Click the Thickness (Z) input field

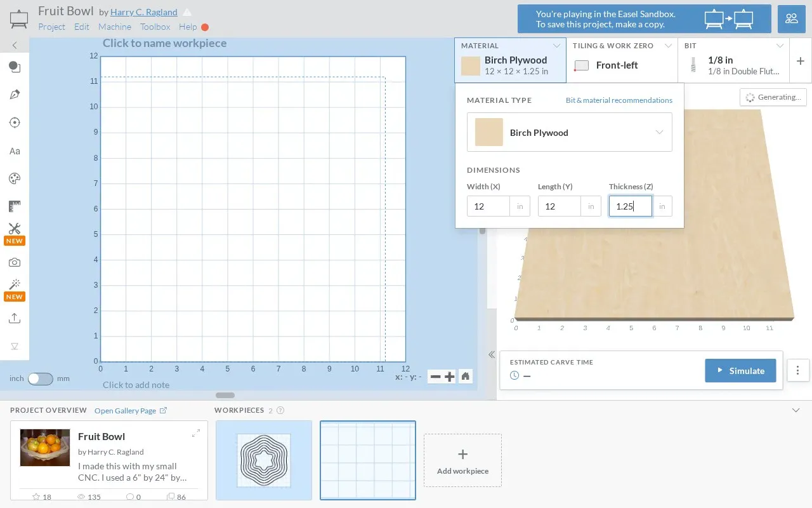(x=631, y=206)
